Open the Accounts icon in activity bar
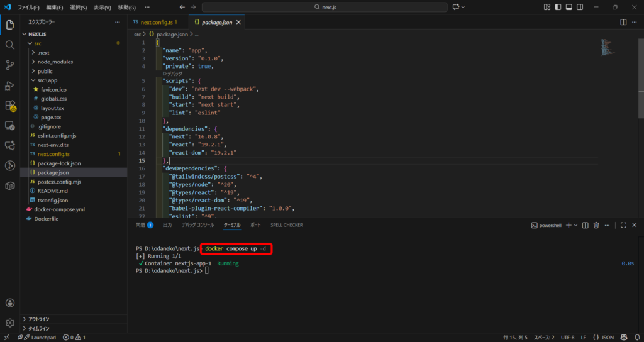The height and width of the screenshot is (342, 644). click(x=10, y=303)
